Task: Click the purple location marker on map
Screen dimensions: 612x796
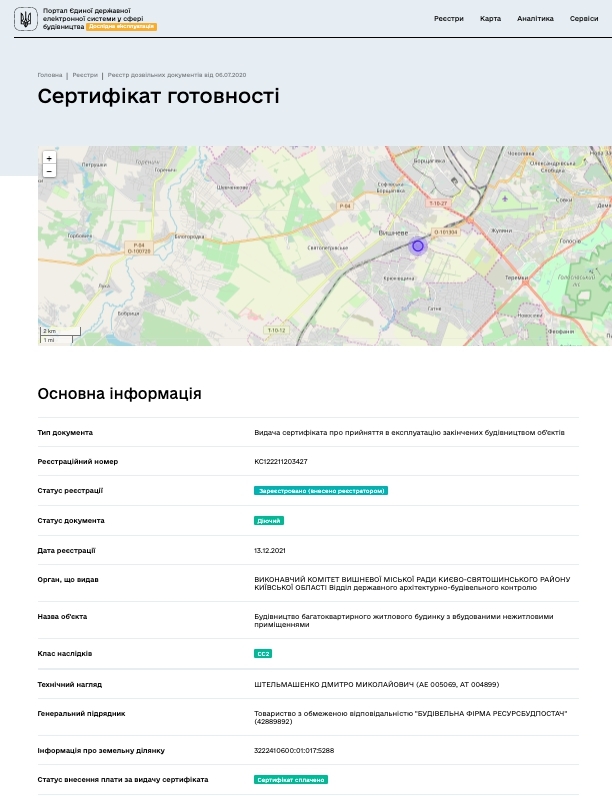Action: click(x=418, y=246)
